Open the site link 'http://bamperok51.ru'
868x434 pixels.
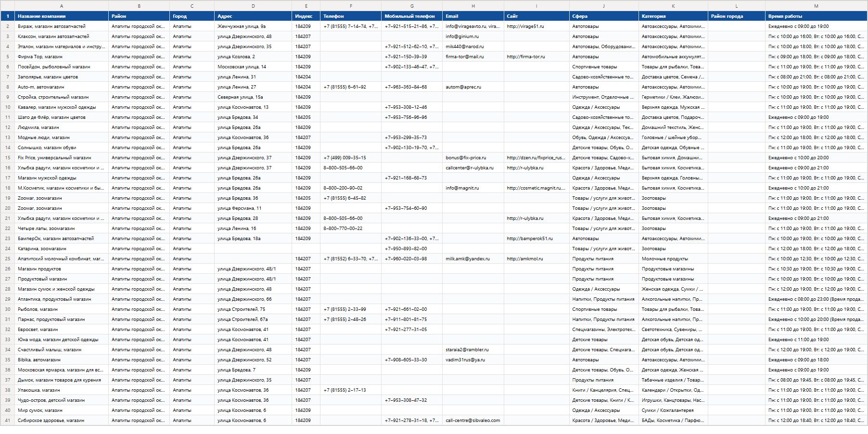pyautogui.click(x=536, y=239)
